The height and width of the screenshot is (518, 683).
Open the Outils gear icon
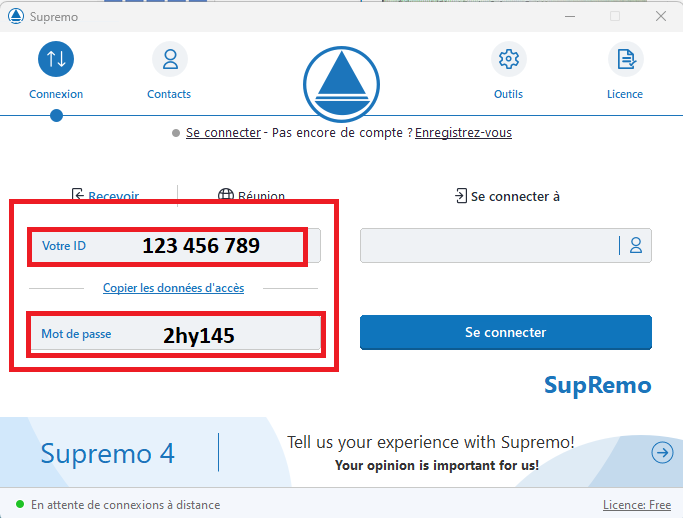point(508,59)
